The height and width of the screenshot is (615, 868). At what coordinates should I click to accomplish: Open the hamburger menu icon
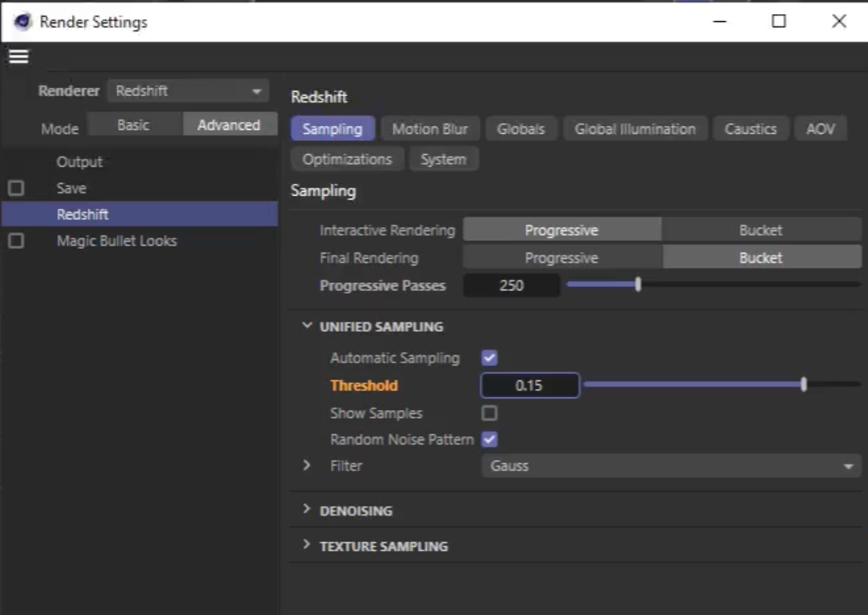pos(19,57)
